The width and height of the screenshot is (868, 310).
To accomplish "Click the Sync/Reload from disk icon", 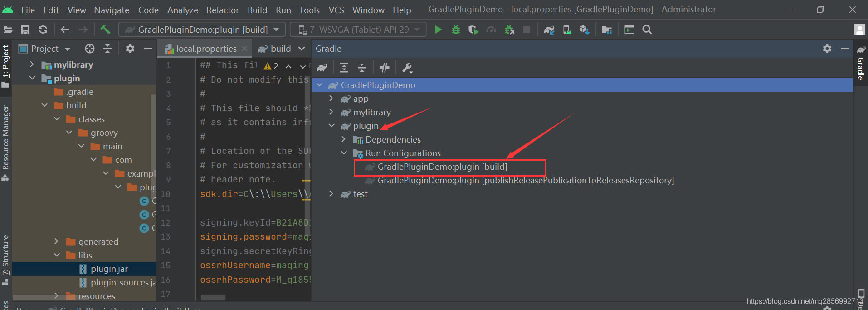I will pos(43,30).
